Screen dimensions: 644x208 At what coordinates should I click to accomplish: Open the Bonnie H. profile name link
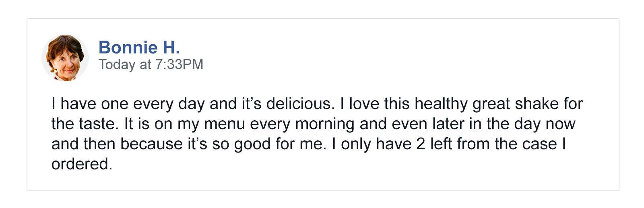point(139,47)
